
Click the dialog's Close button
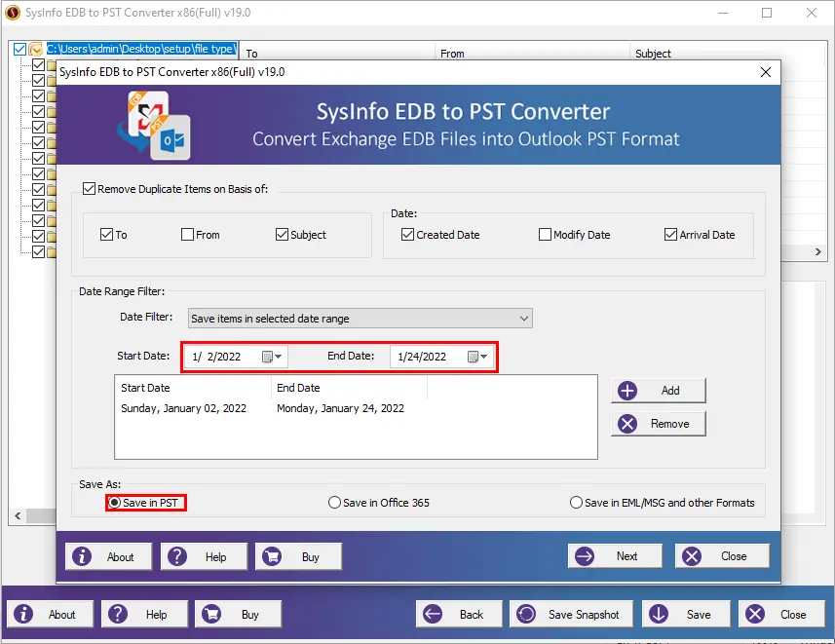pos(722,555)
